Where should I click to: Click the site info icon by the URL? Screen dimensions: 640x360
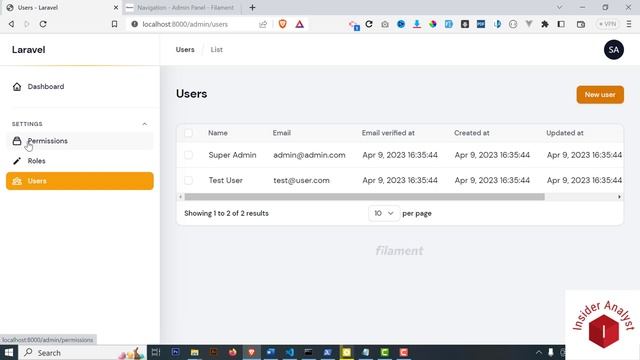tap(134, 24)
